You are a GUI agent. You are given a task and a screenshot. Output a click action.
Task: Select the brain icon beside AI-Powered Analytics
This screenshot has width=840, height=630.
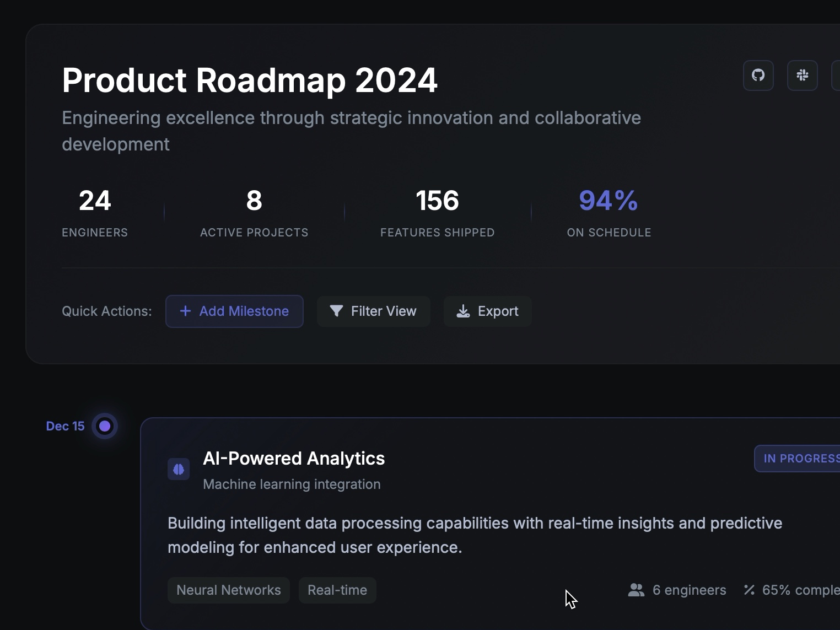coord(178,469)
